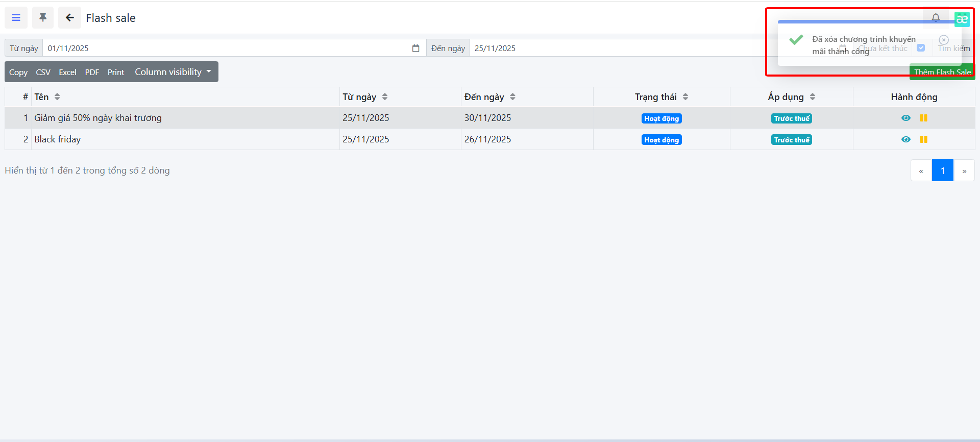
Task: Export the table to Excel
Action: pos(67,72)
